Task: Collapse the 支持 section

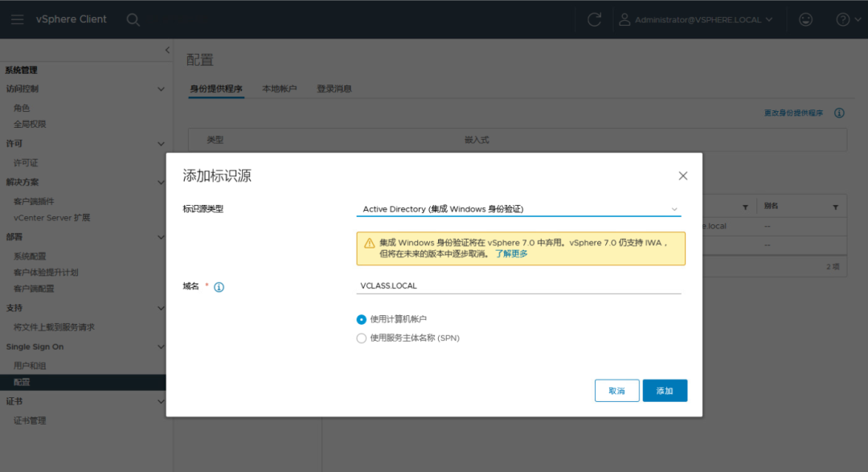Action: point(161,309)
